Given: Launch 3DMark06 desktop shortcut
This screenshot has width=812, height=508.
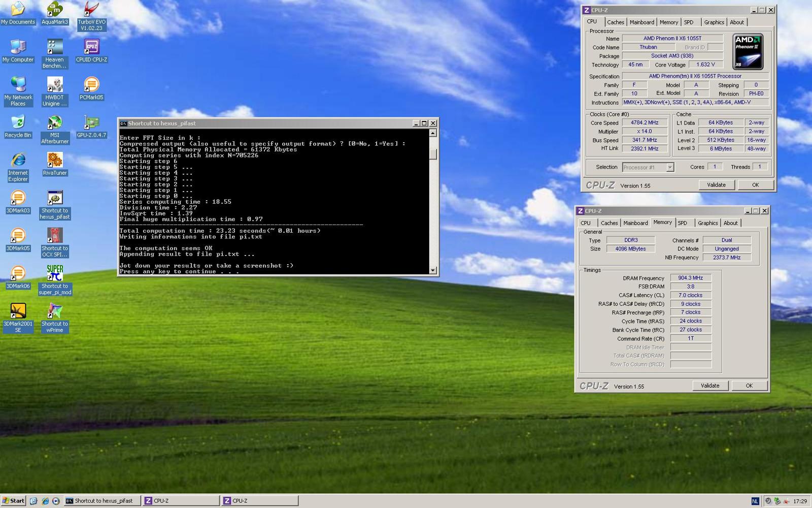Looking at the screenshot, I should tap(18, 277).
